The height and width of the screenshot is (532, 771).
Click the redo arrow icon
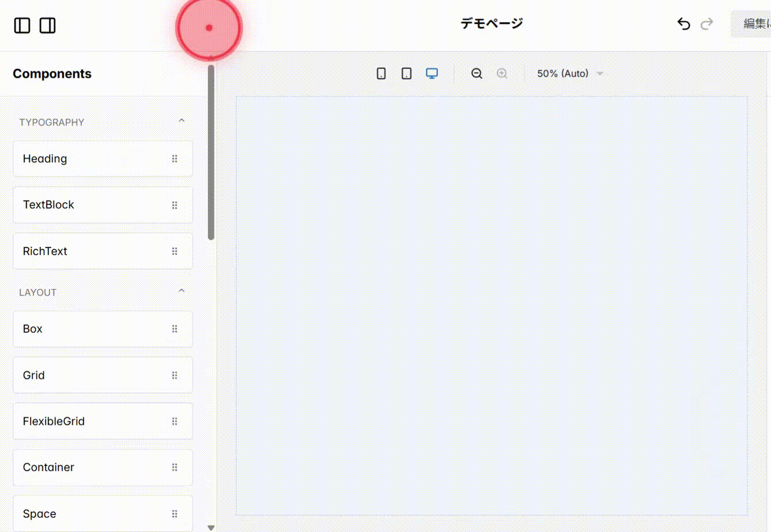(707, 24)
